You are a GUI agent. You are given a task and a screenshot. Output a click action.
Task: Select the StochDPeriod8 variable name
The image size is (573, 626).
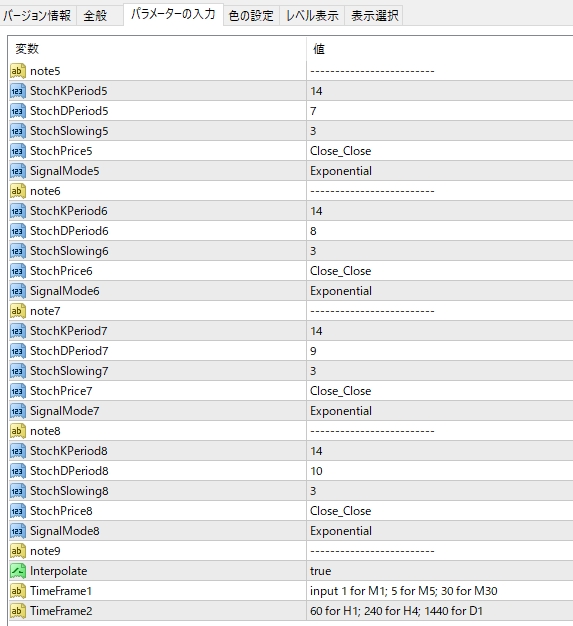tap(69, 471)
